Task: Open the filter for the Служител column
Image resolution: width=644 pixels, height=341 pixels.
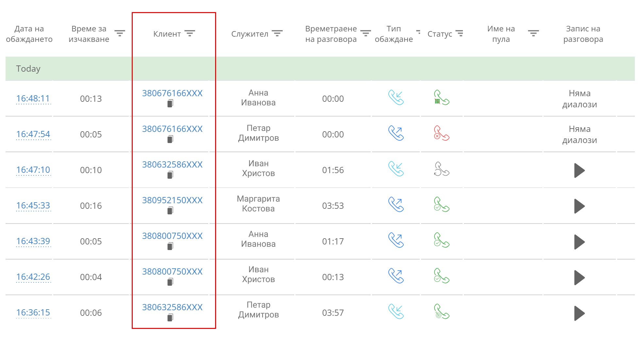Action: 277,33
